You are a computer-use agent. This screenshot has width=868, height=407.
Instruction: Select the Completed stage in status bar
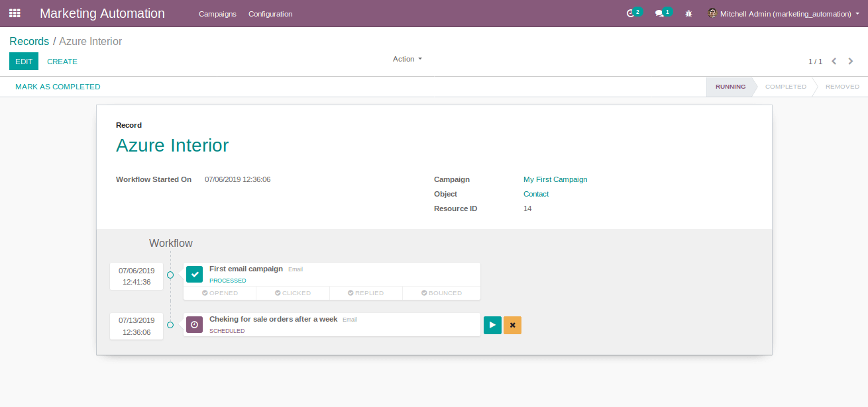point(785,87)
